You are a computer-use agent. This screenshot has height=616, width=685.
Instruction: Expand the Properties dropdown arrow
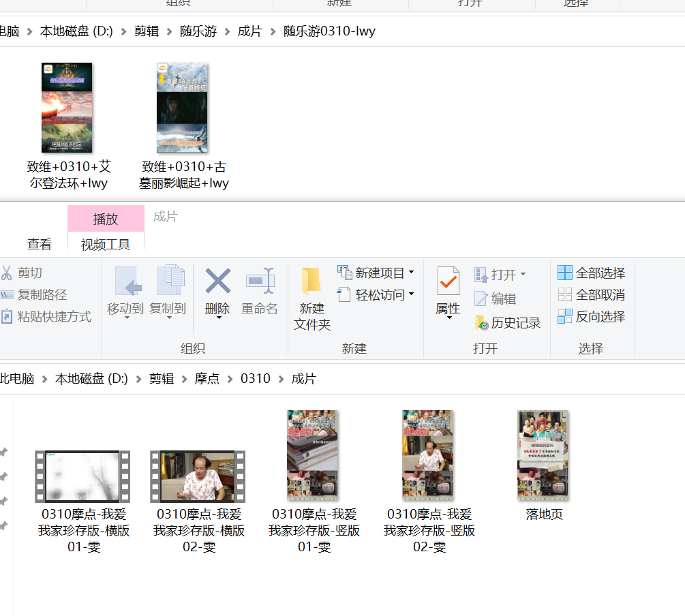(x=449, y=318)
